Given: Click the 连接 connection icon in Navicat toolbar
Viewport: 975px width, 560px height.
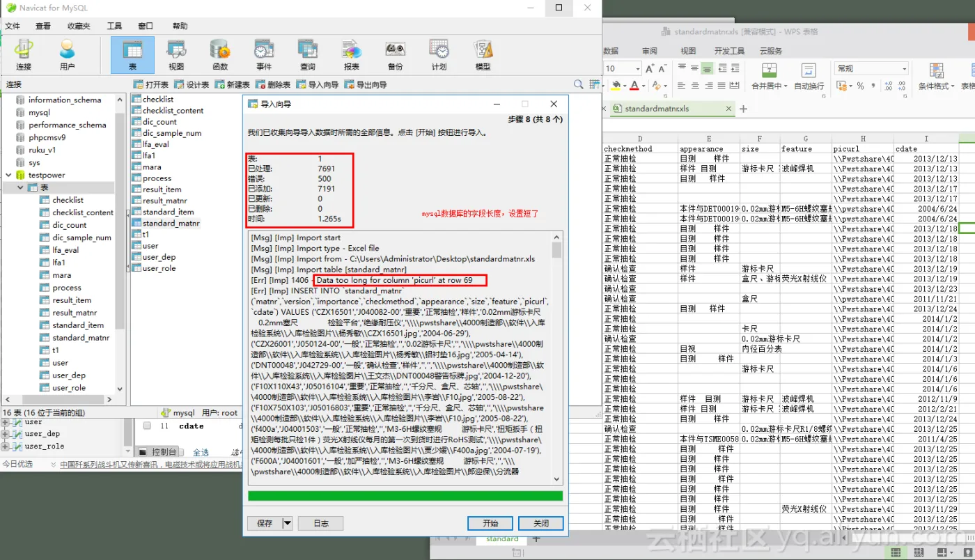Looking at the screenshot, I should coord(24,54).
